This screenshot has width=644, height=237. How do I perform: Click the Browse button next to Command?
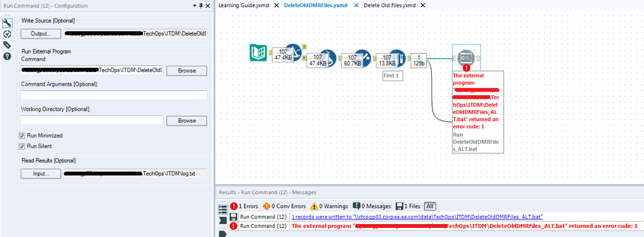(x=187, y=71)
